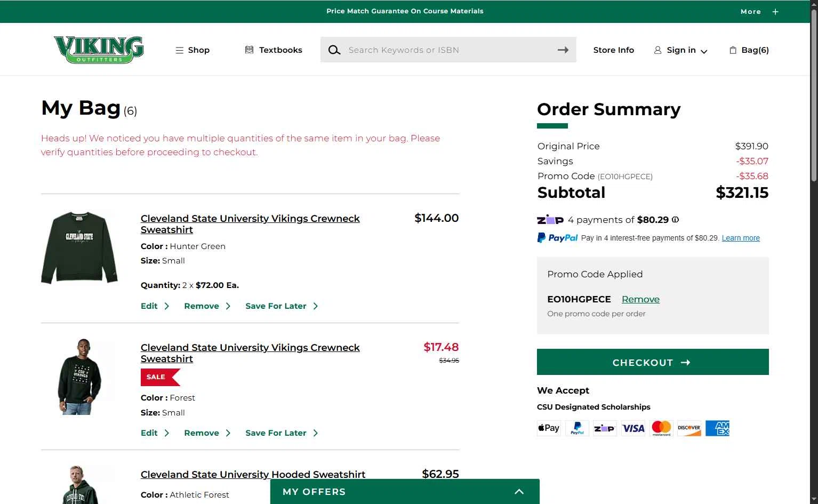
Task: Click the American Express card icon
Action: click(x=717, y=428)
